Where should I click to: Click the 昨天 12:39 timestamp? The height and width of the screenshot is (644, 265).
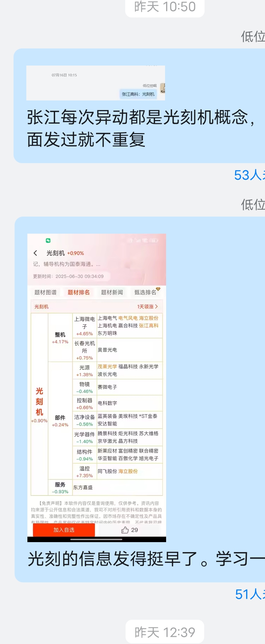[165, 632]
